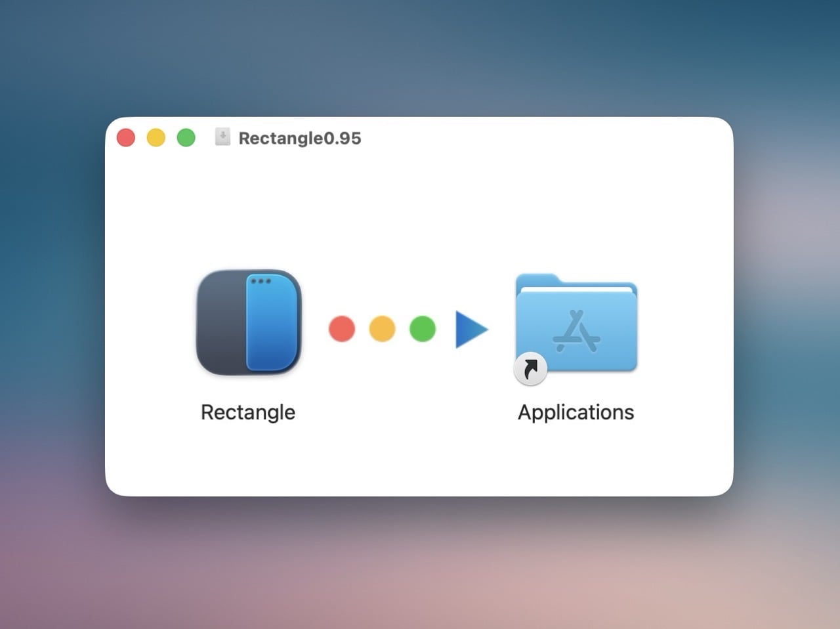Click the three small dots on Rectangle's icon
This screenshot has width=840, height=629.
[x=261, y=281]
